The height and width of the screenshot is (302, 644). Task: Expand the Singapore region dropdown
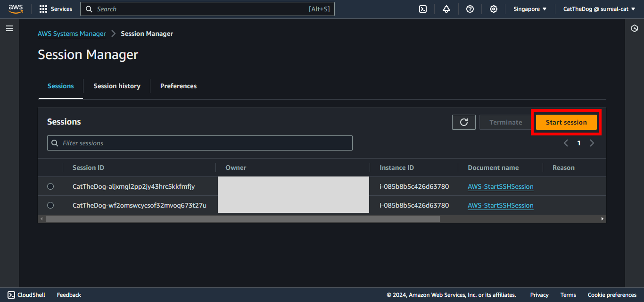pyautogui.click(x=530, y=9)
